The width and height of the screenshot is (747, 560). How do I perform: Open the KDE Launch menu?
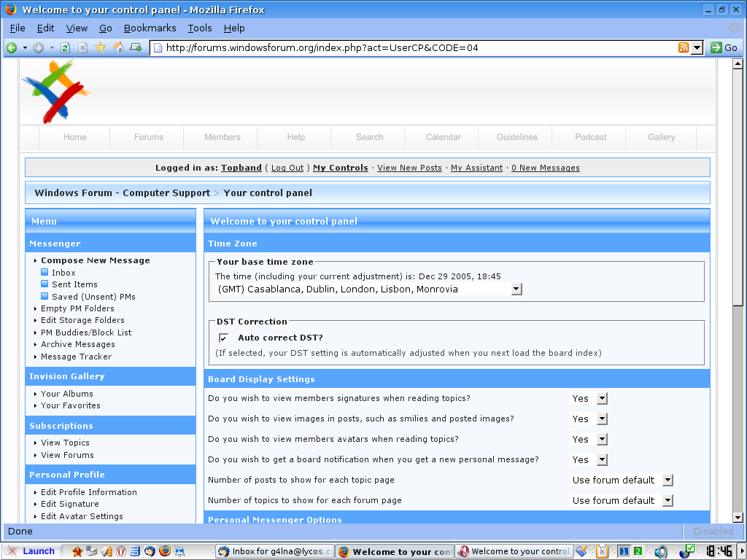click(31, 551)
